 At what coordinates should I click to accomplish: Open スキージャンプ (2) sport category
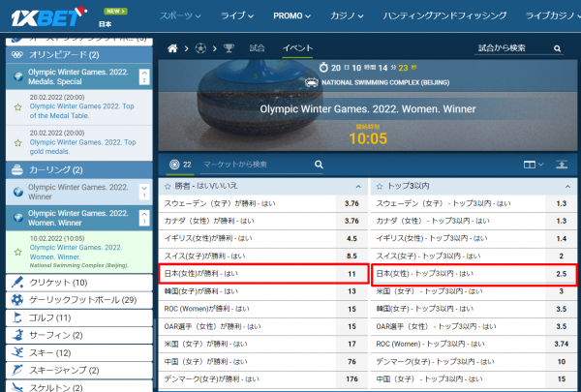79,370
